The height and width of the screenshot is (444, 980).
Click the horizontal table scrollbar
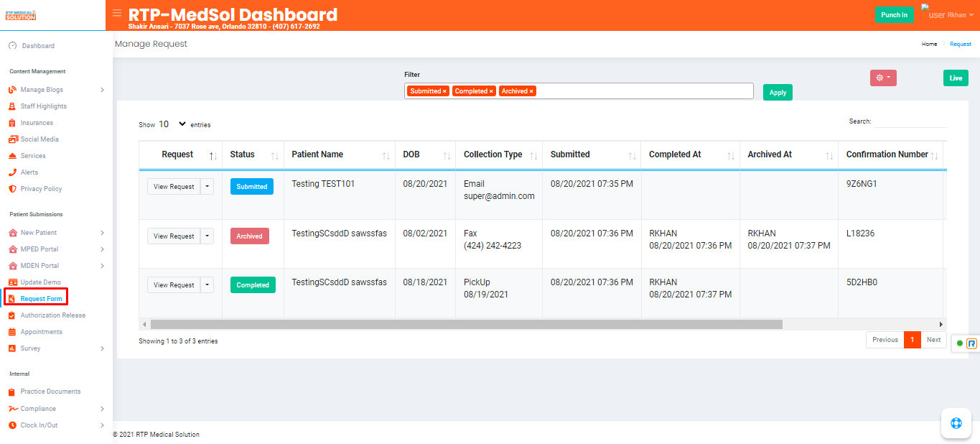coord(466,324)
